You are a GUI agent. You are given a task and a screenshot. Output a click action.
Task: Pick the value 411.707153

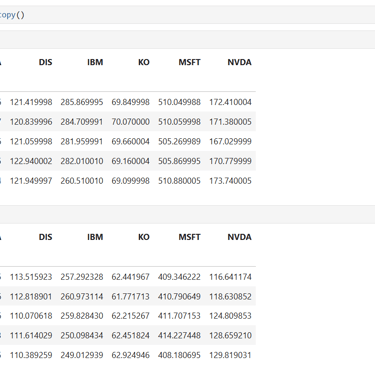coord(179,316)
